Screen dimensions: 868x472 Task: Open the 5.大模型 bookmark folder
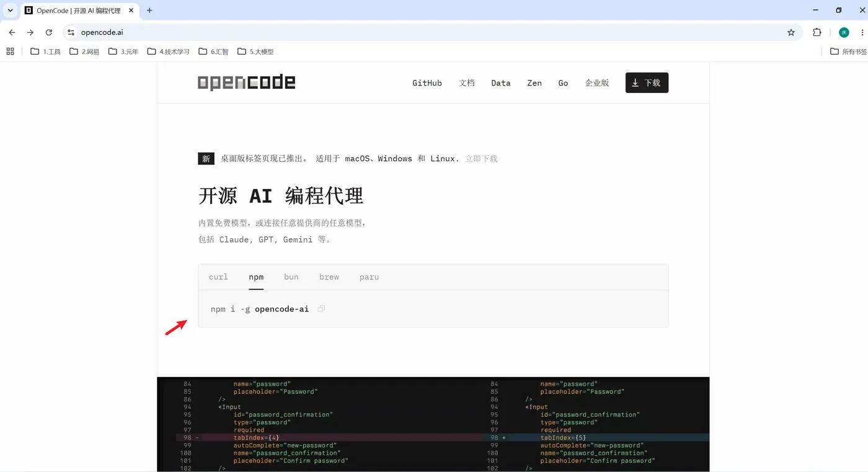click(255, 51)
